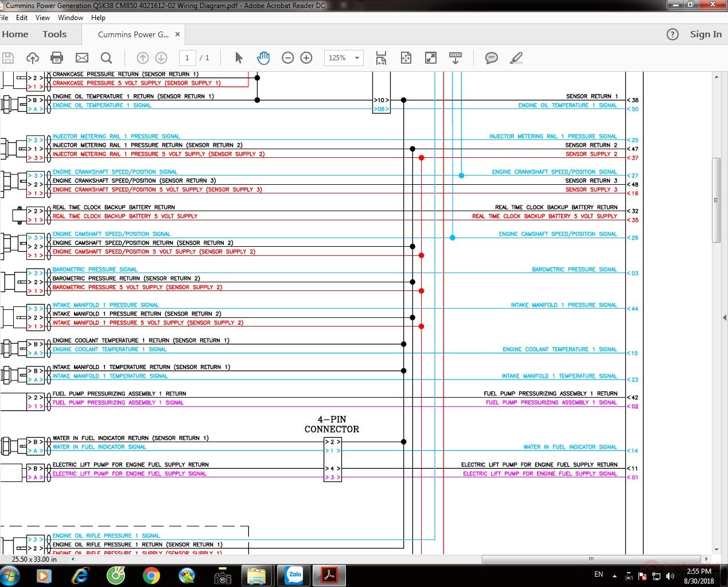728x587 pixels.
Task: Click the page number input field
Action: coord(187,58)
